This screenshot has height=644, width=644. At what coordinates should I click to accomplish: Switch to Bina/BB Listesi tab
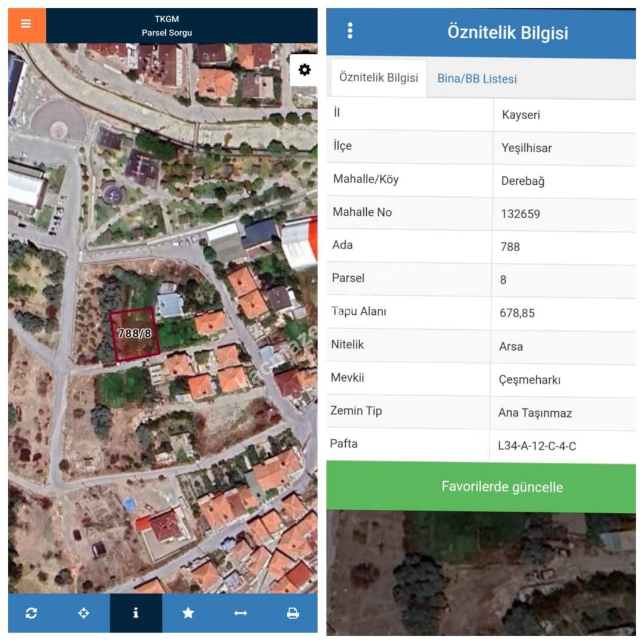click(477, 79)
